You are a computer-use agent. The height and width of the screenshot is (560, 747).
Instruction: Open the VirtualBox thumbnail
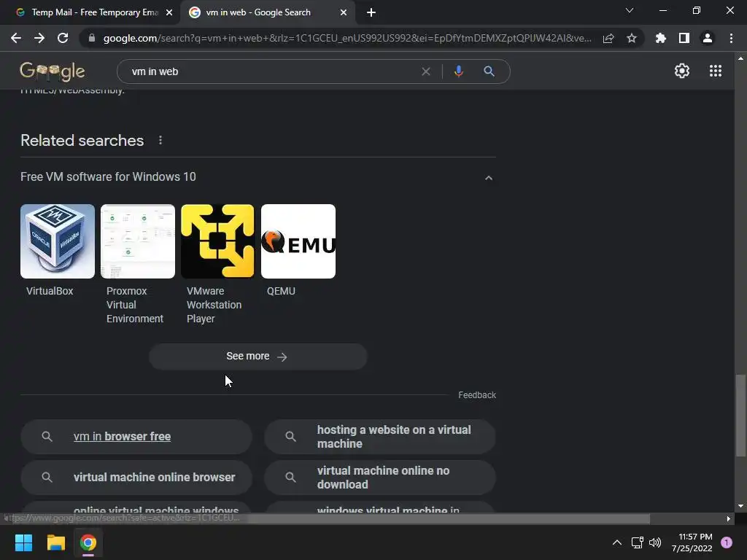pos(58,241)
